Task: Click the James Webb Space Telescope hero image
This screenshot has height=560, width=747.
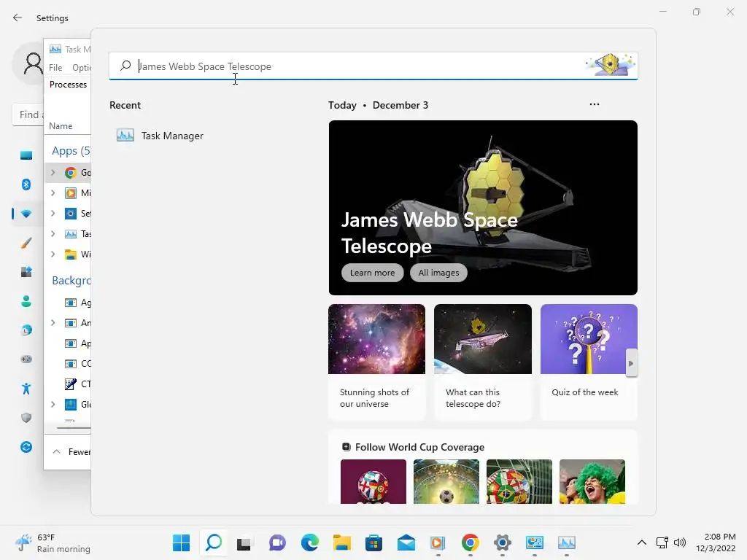Action: 483,208
